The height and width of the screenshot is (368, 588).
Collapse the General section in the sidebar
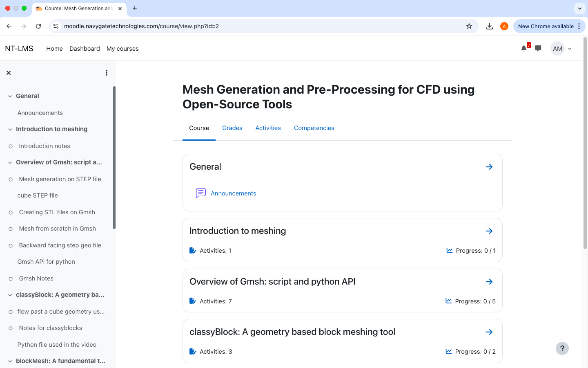(9, 96)
